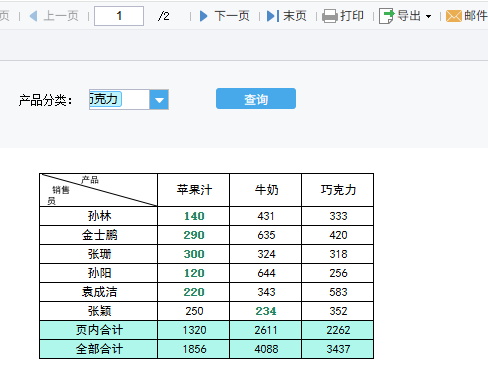Click green value 140 for 孙林
The height and width of the screenshot is (378, 488).
pyautogui.click(x=194, y=216)
